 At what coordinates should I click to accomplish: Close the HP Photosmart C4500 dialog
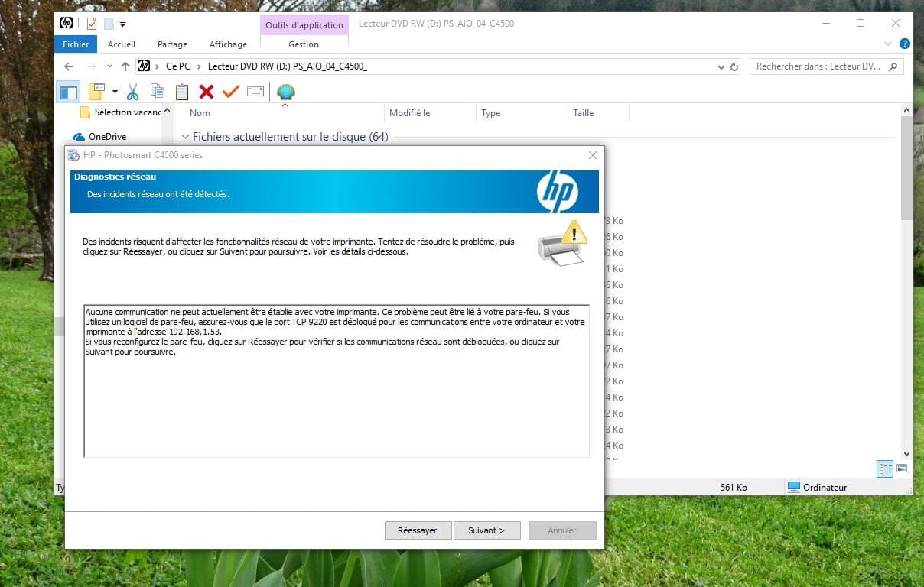click(592, 155)
